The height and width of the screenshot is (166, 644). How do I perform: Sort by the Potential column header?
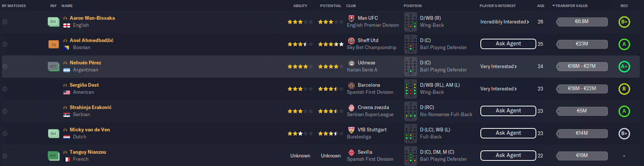point(331,6)
